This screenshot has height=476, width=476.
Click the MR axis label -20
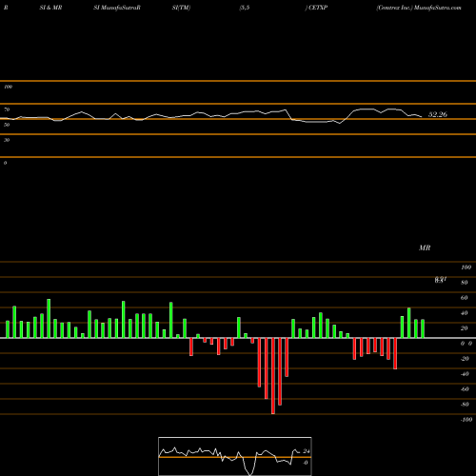coord(465,359)
